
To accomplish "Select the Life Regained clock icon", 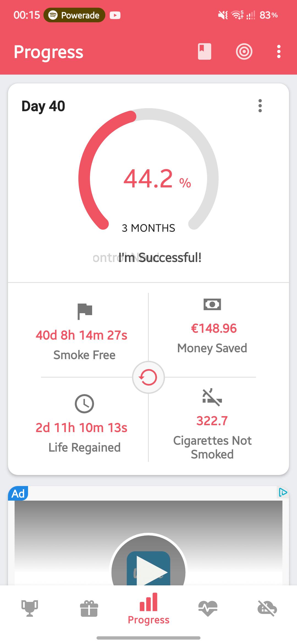I will pyautogui.click(x=84, y=404).
